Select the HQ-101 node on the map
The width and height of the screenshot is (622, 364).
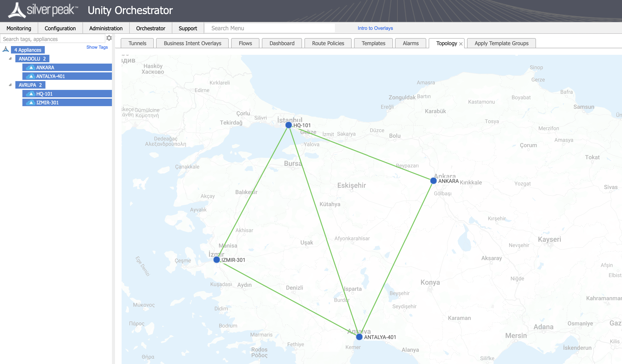click(x=288, y=125)
